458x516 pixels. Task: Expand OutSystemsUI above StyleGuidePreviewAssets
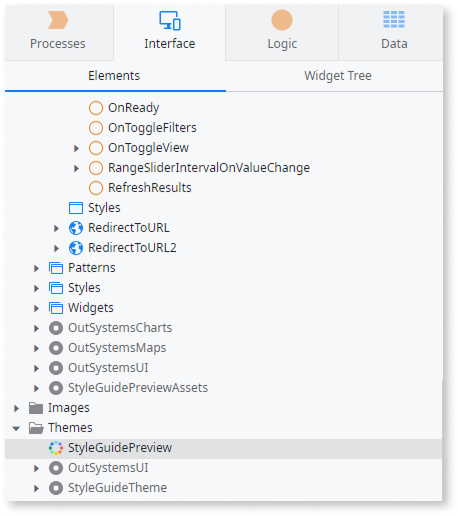point(36,368)
